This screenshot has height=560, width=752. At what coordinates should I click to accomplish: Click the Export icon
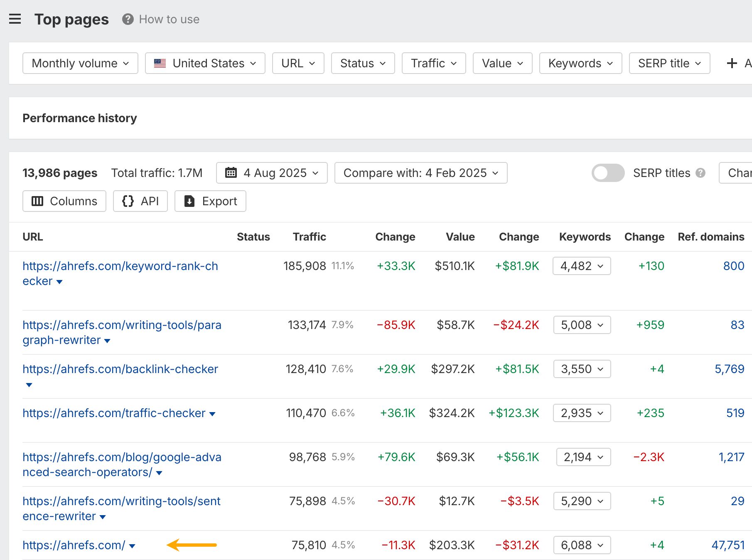(189, 201)
